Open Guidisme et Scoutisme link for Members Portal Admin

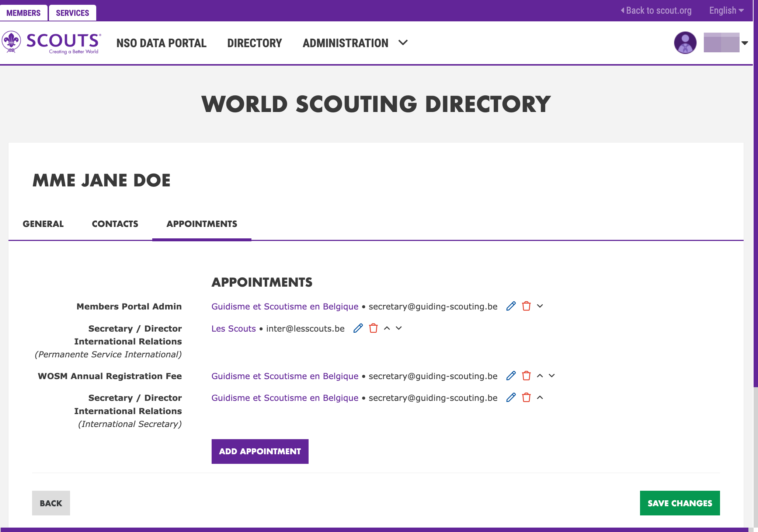click(285, 307)
